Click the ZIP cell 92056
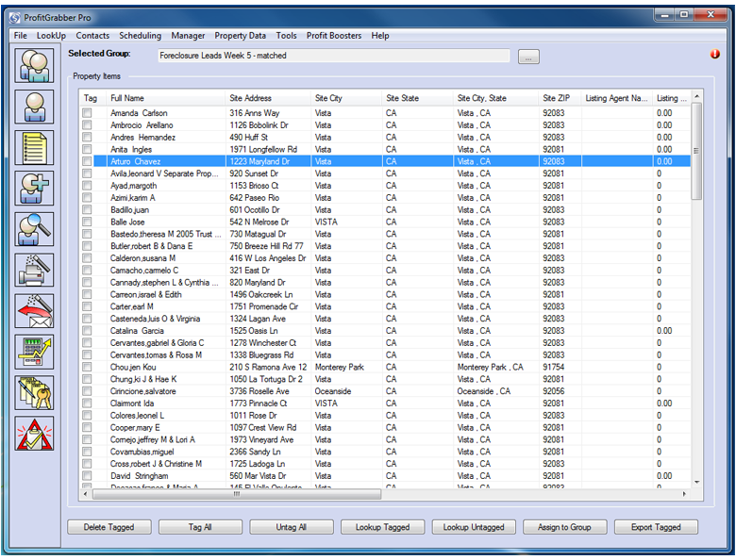This screenshot has width=736, height=560. pos(553,391)
